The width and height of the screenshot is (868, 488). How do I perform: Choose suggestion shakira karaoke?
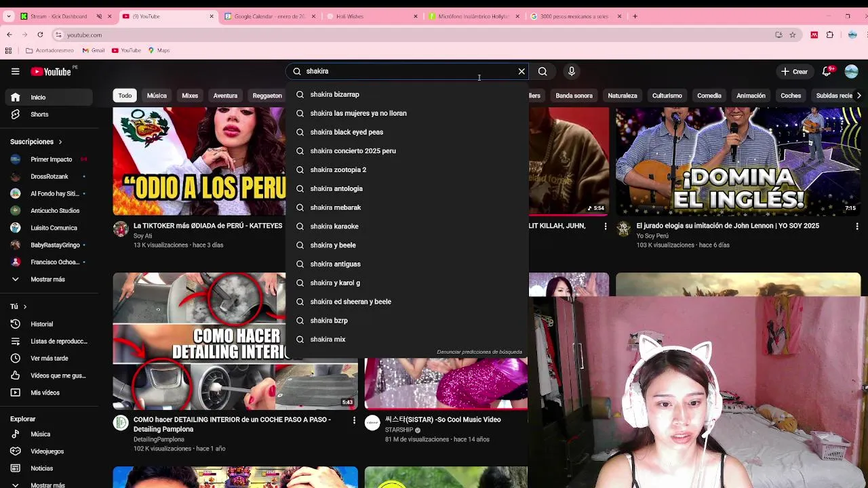[x=407, y=226]
